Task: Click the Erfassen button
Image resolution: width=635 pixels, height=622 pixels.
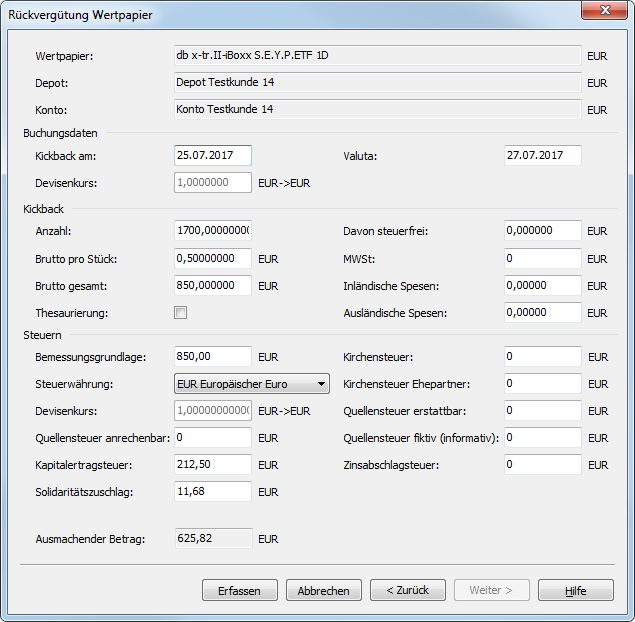Action: coord(239,590)
